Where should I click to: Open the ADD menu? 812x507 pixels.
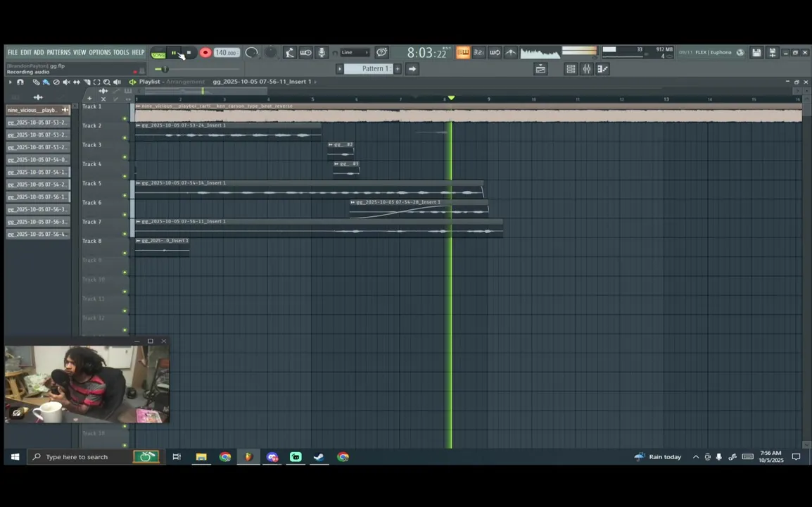(x=39, y=52)
